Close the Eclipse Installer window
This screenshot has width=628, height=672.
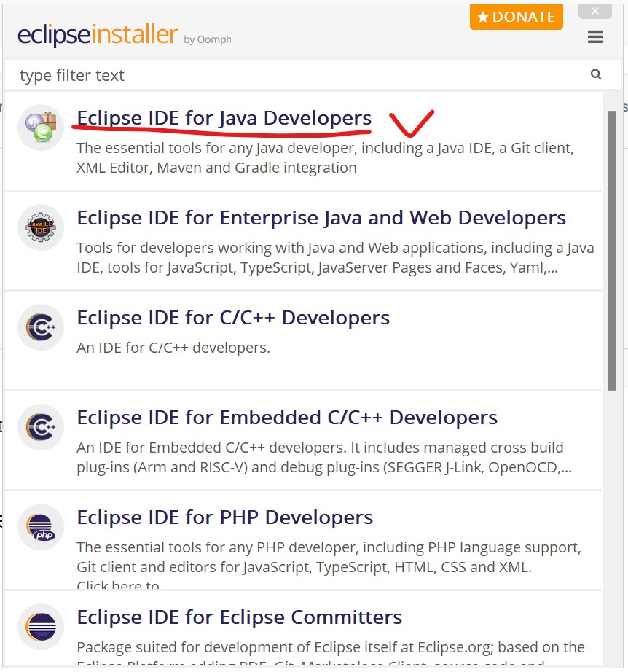coord(595,11)
